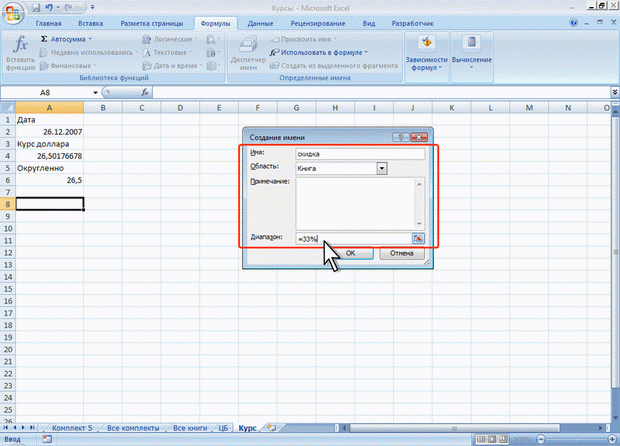The width and height of the screenshot is (620, 446).
Task: Switch to the Данные ribbon tab
Action: (260, 22)
